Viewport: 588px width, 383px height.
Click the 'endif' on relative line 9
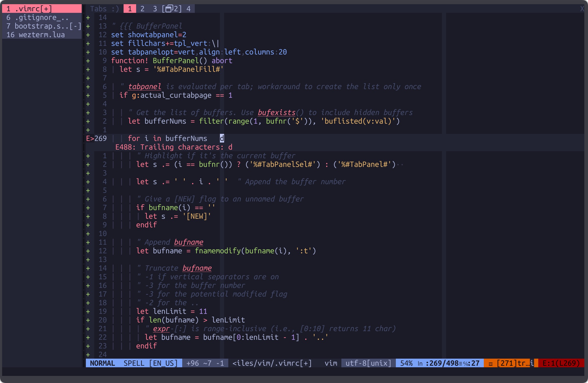coord(147,225)
